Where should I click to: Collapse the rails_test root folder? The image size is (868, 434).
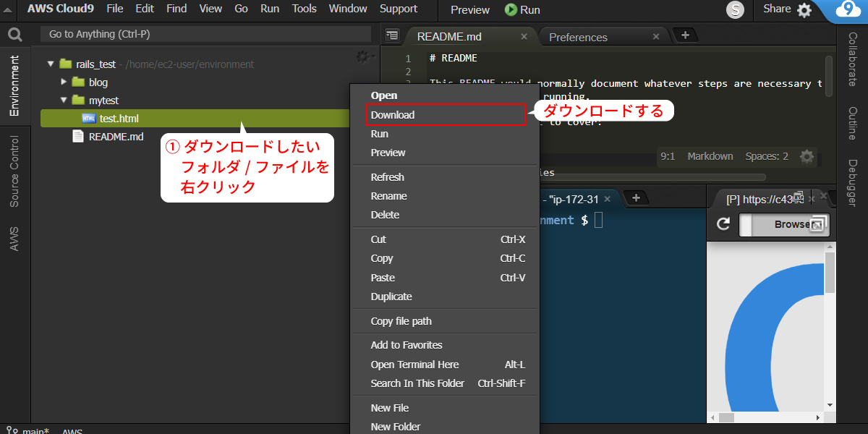51,64
